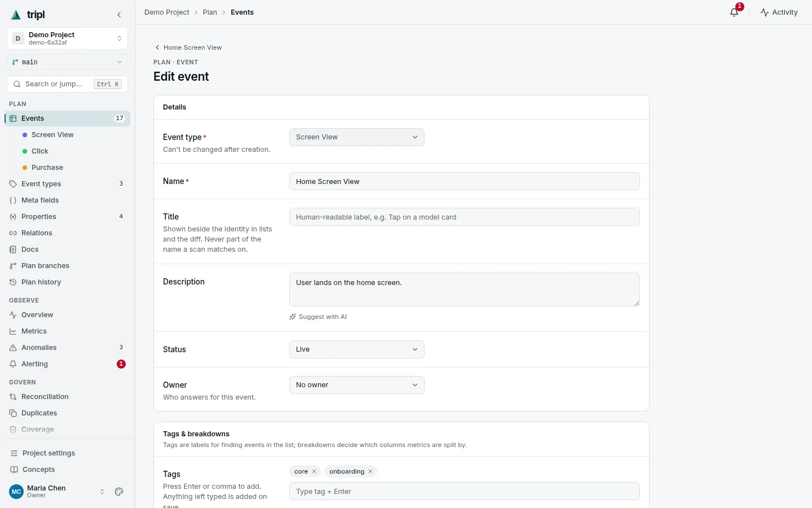812x508 pixels.
Task: Open the Demo Project switcher
Action: coord(67,38)
